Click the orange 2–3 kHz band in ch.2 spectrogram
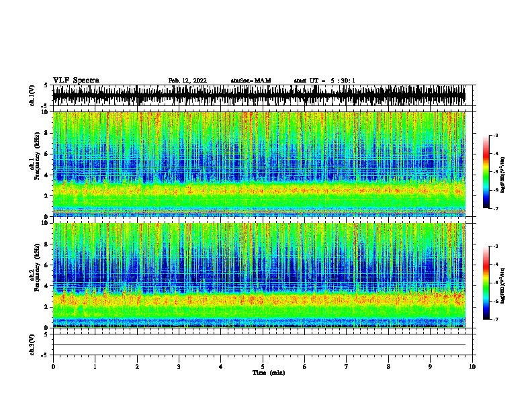The image size is (532, 411). pyautogui.click(x=259, y=300)
